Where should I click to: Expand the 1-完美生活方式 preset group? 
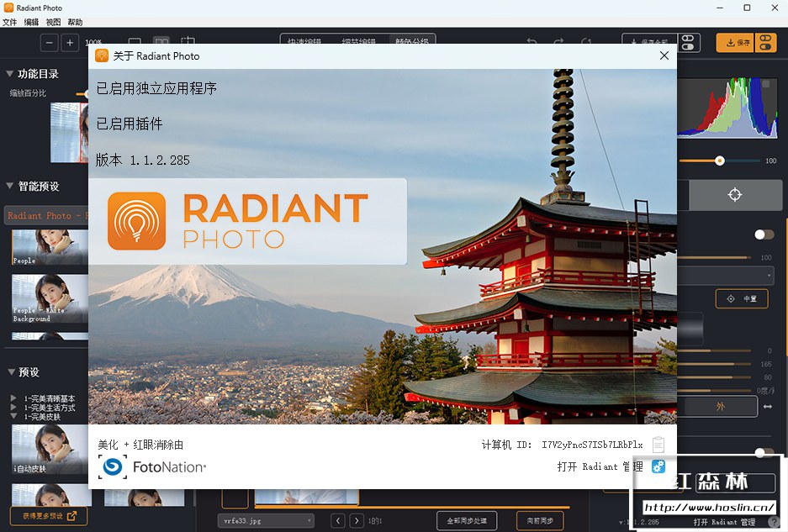point(13,407)
